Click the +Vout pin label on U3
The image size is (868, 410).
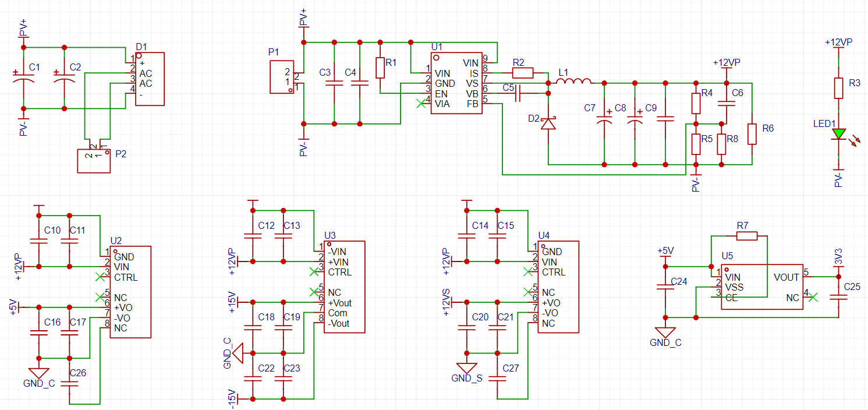tap(340, 303)
